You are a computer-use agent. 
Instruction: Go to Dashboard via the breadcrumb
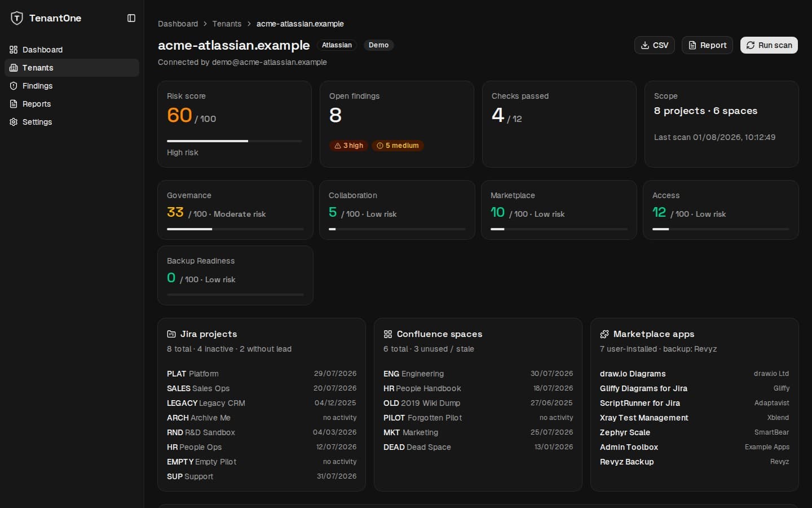[178, 24]
